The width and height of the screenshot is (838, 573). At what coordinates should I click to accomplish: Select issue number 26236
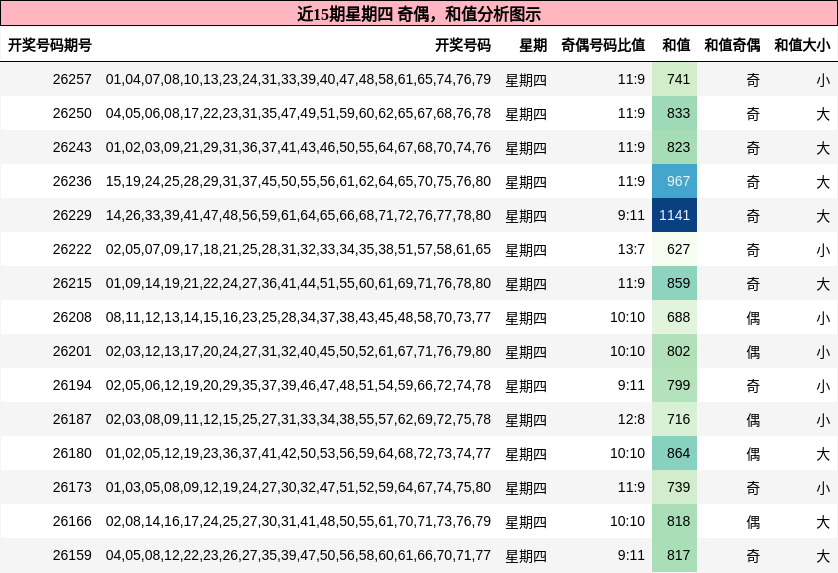tap(72, 181)
